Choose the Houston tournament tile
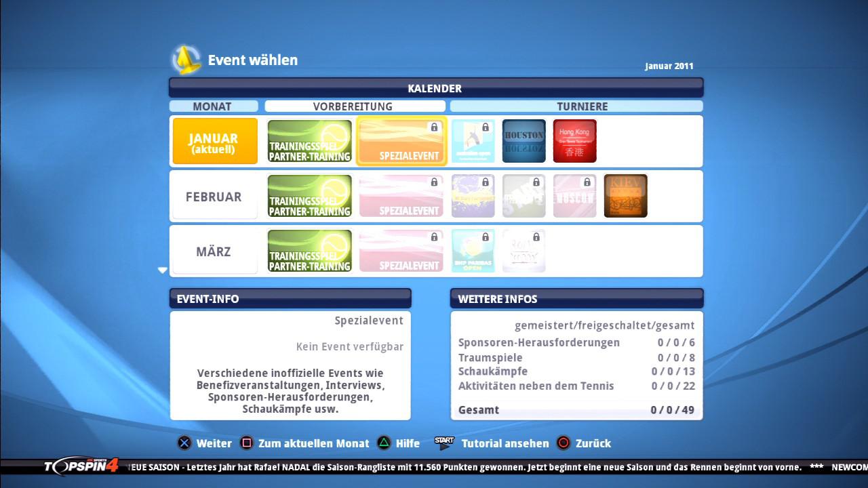868x488 pixels. (x=524, y=141)
